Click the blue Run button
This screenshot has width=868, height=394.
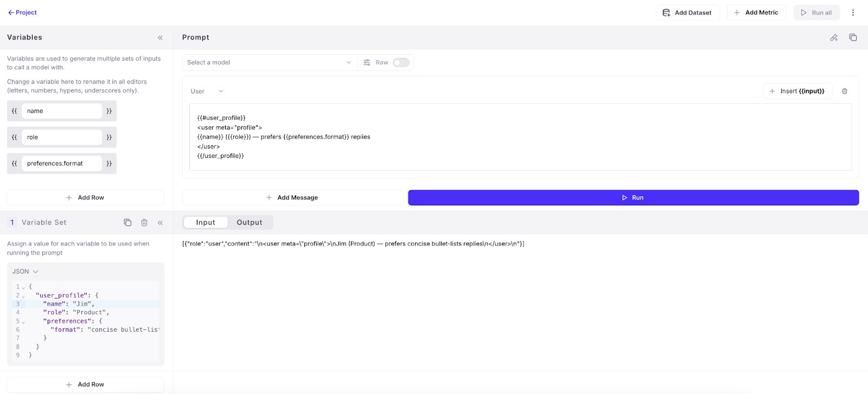(633, 198)
